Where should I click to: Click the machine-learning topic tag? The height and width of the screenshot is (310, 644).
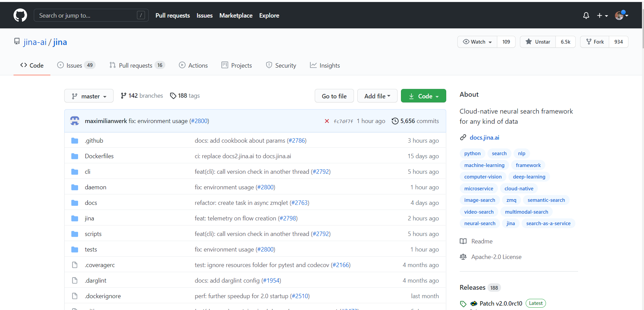(484, 165)
